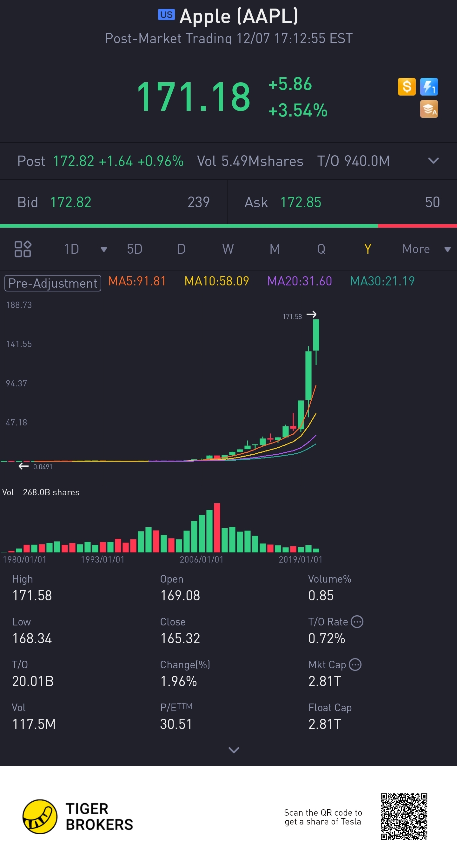Tap the post-market T/O 940.0M text
The image size is (457, 868).
[354, 161]
